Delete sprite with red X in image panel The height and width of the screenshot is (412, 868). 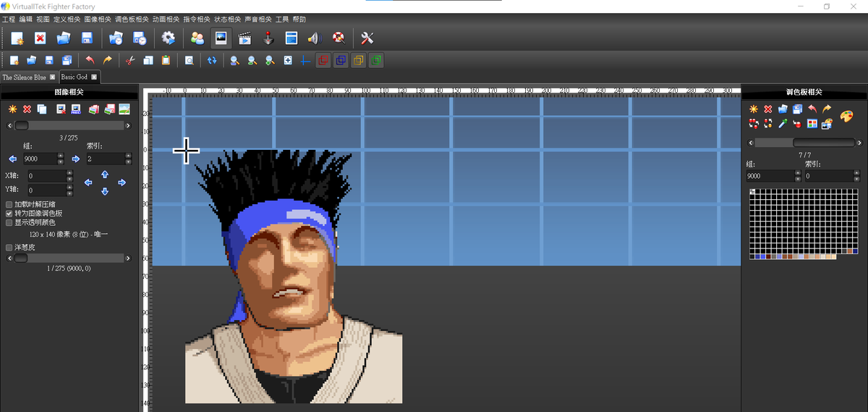27,109
